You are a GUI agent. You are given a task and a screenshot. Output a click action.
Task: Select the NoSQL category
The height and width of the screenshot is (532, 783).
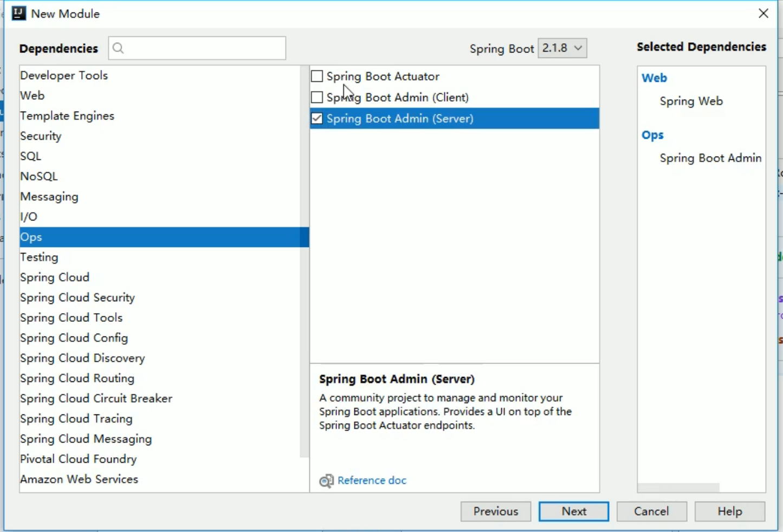click(160, 177)
